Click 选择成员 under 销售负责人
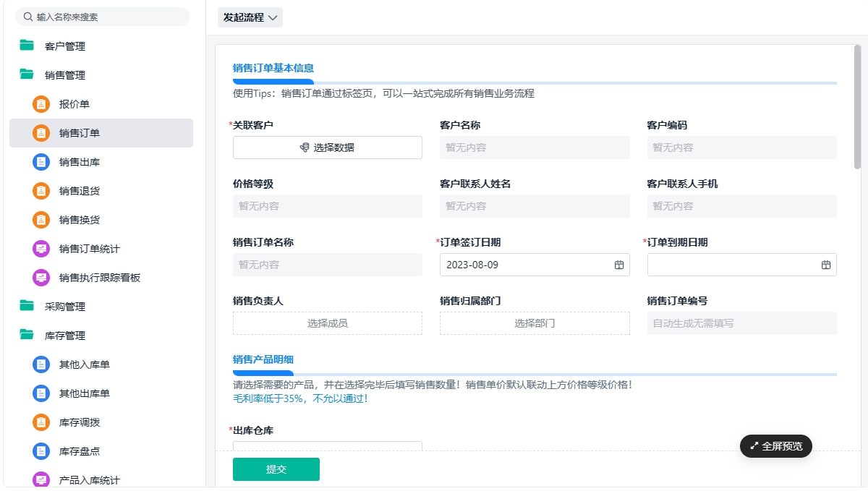Viewport: 868px width, 491px height. point(328,323)
